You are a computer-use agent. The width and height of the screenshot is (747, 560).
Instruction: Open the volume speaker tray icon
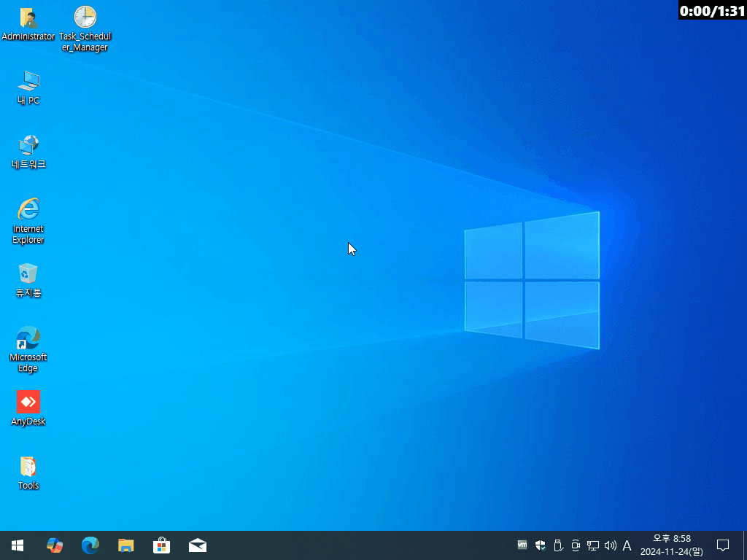[x=611, y=545]
